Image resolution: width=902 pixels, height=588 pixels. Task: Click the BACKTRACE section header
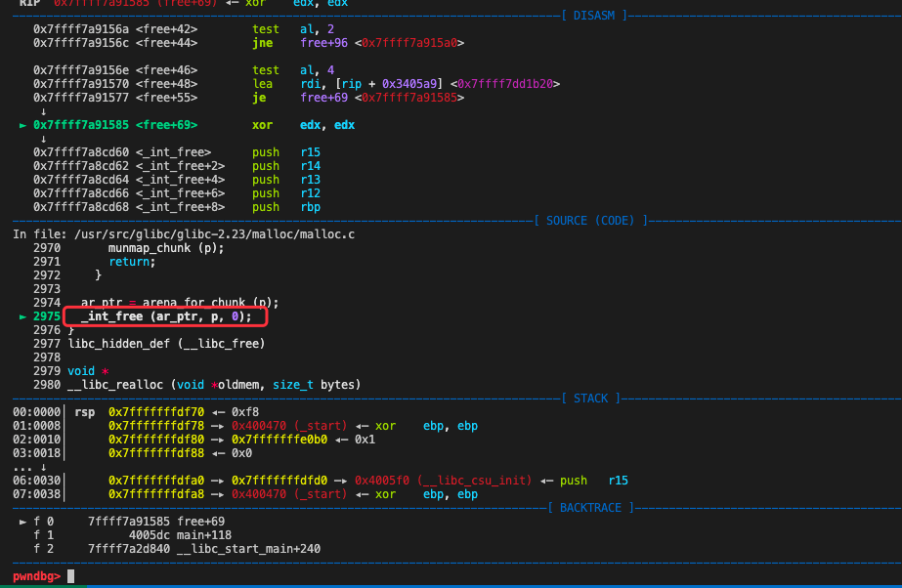pos(590,508)
